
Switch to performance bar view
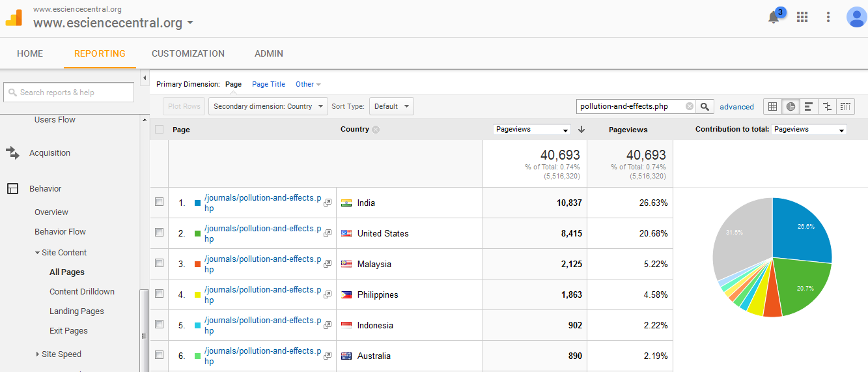tap(809, 106)
